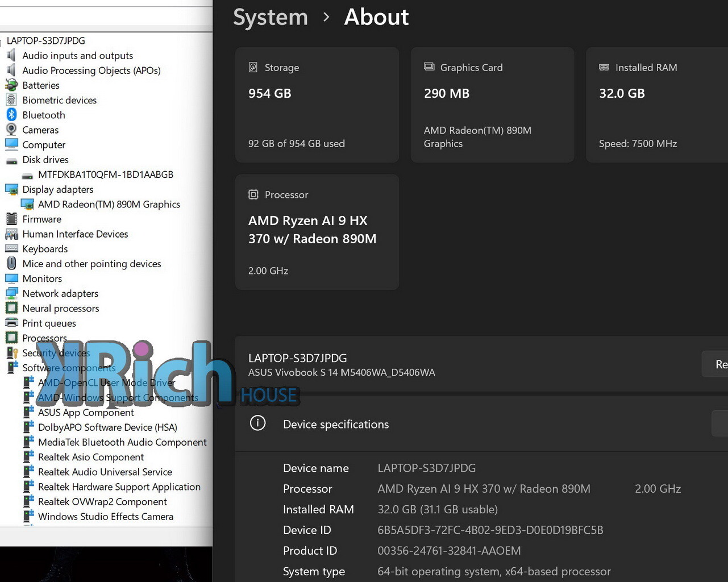Select Realtek OVWrap2 Component entry
The height and width of the screenshot is (582, 728).
pyautogui.click(x=102, y=501)
